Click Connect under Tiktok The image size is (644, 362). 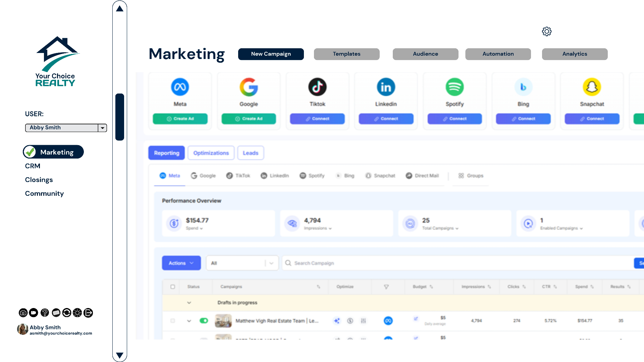[317, 119]
